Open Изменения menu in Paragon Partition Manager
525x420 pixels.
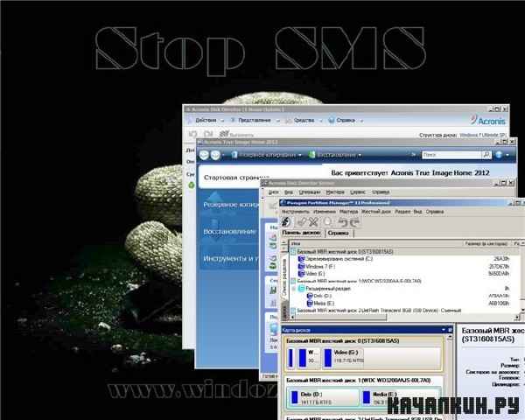[324, 212]
